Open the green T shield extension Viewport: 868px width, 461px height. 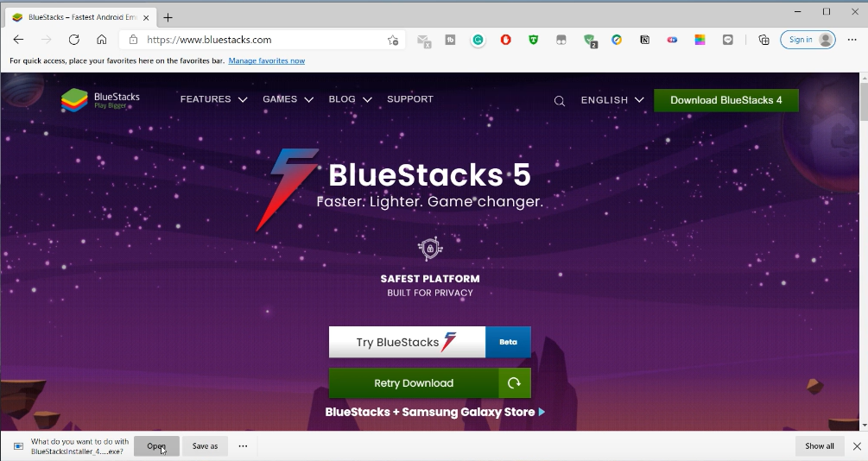533,40
